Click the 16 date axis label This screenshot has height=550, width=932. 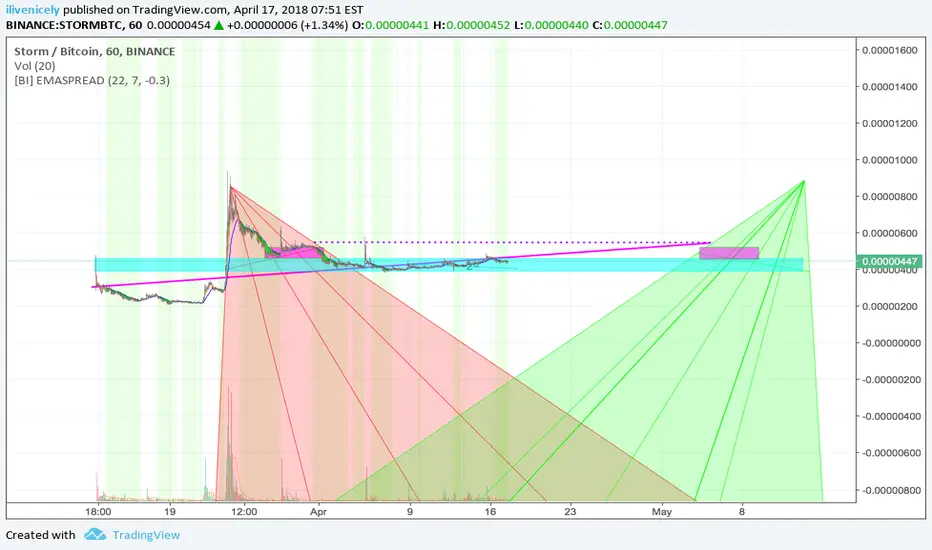pyautogui.click(x=490, y=511)
